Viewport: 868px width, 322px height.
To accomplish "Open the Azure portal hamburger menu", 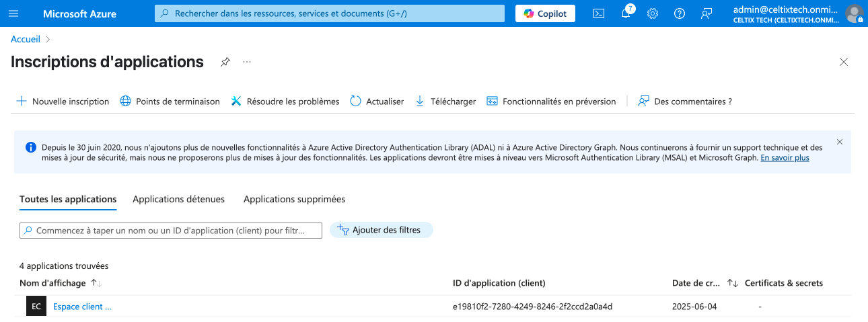I will pos(13,13).
